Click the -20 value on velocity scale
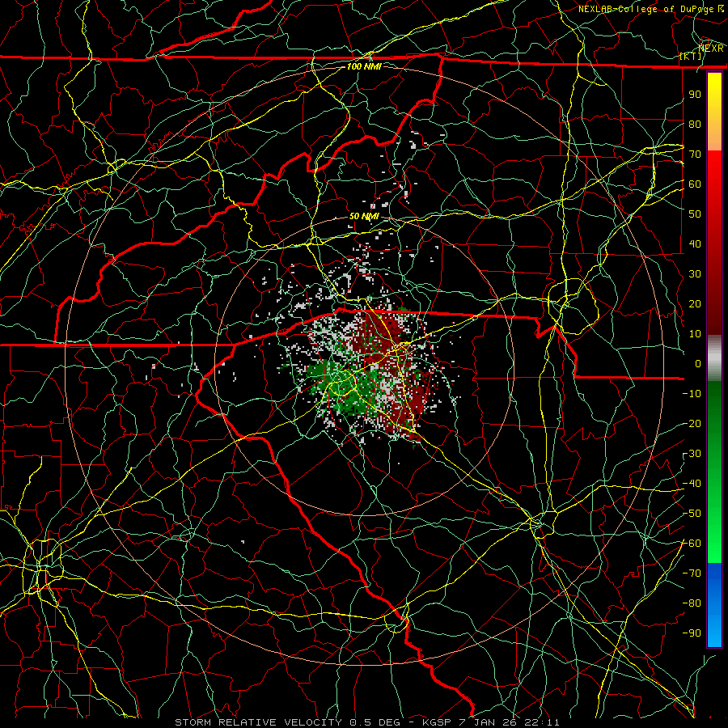The height and width of the screenshot is (728, 728). (x=692, y=424)
